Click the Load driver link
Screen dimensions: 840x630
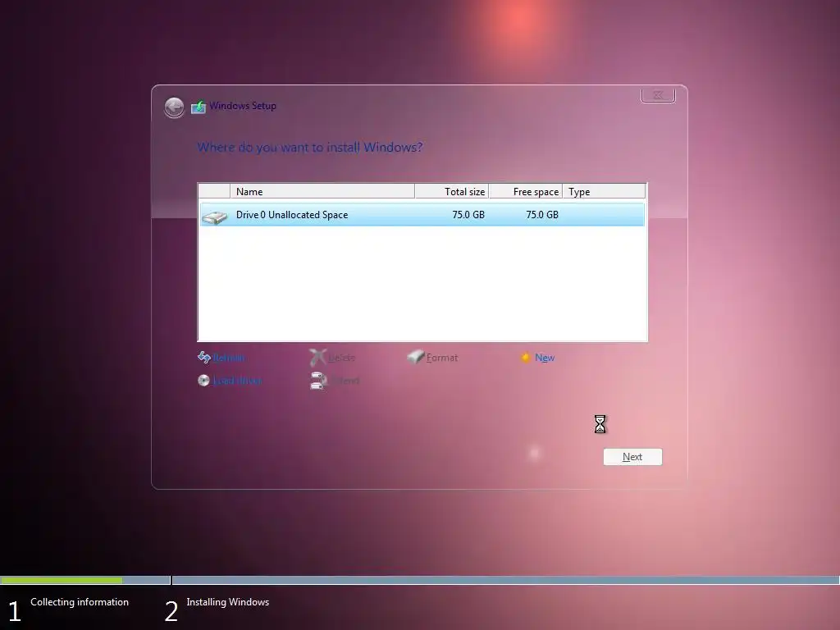click(237, 381)
